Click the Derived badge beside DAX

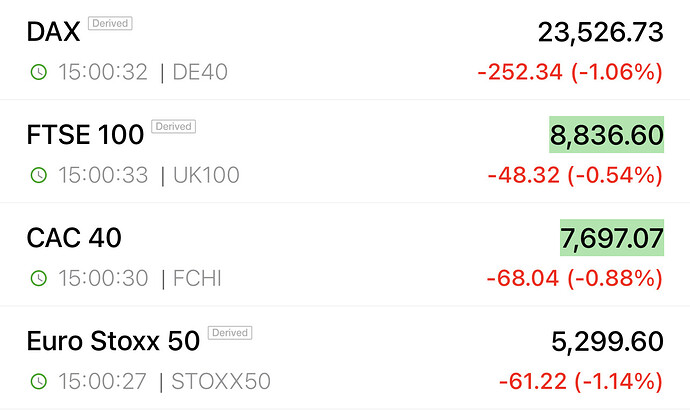[110, 23]
